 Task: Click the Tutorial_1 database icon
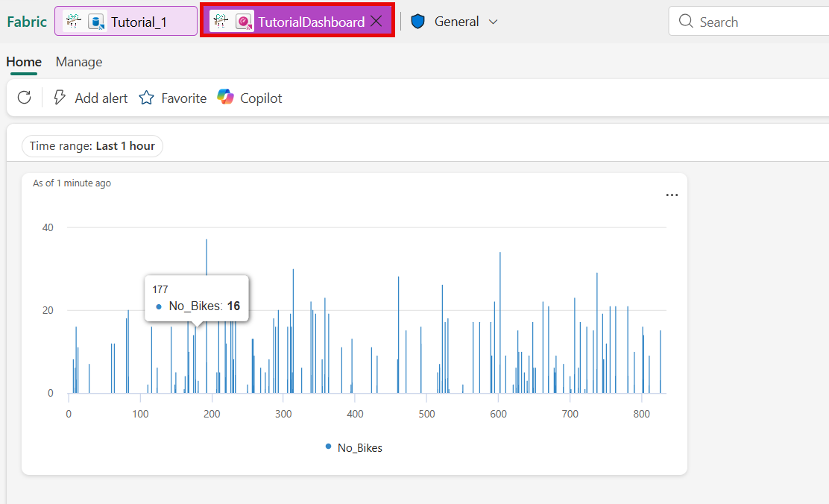click(97, 22)
